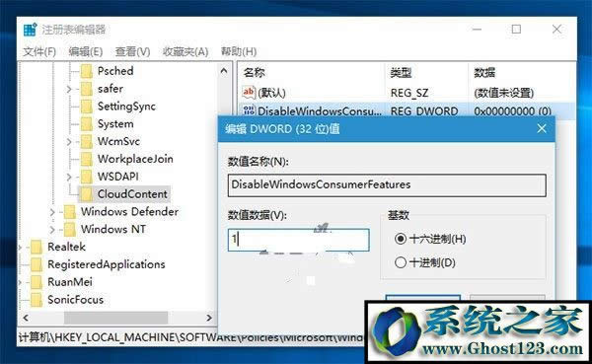
Task: Select the CloudContent tree label
Action: pyautogui.click(x=132, y=194)
